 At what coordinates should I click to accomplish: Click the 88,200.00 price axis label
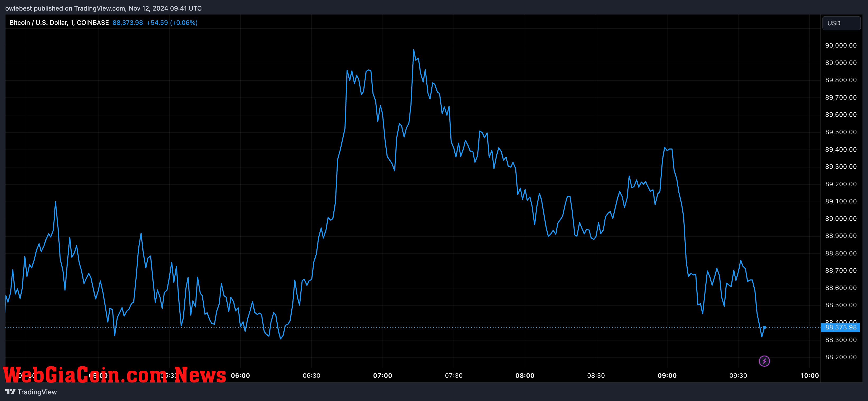(x=841, y=357)
